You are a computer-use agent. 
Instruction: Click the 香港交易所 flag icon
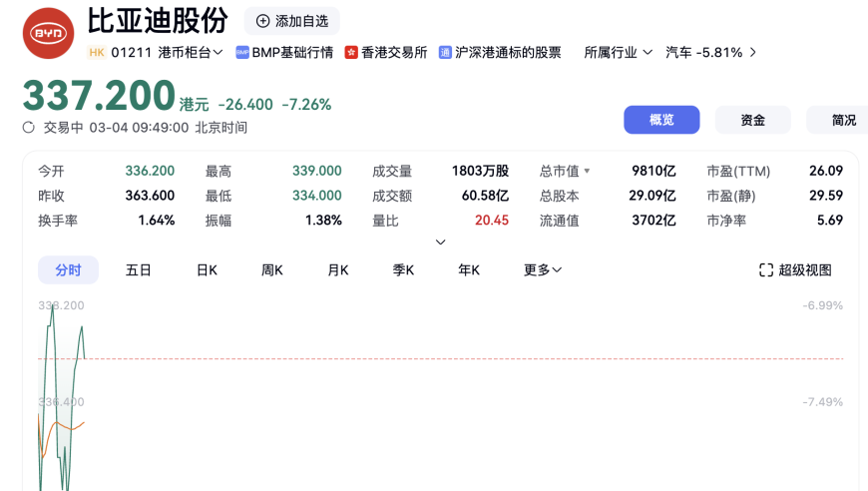[x=351, y=53]
